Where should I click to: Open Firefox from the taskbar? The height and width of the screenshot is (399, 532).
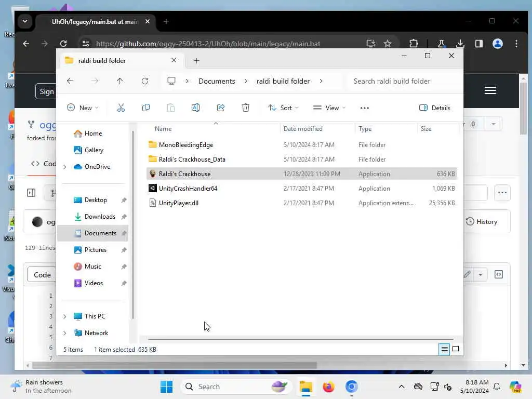tap(328, 387)
